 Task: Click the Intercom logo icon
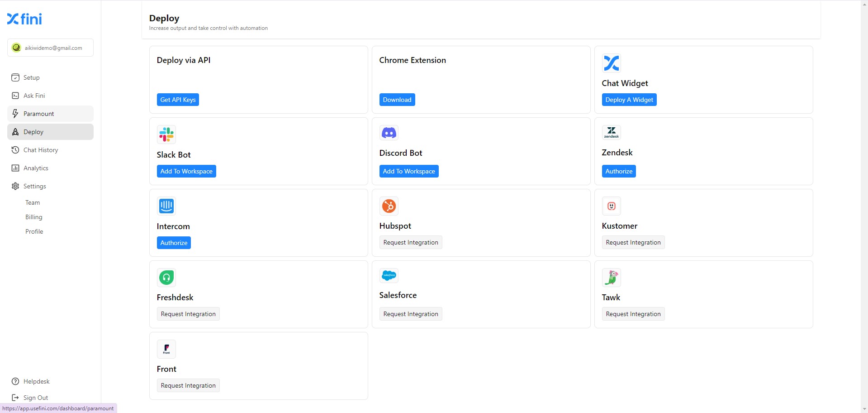(x=166, y=206)
